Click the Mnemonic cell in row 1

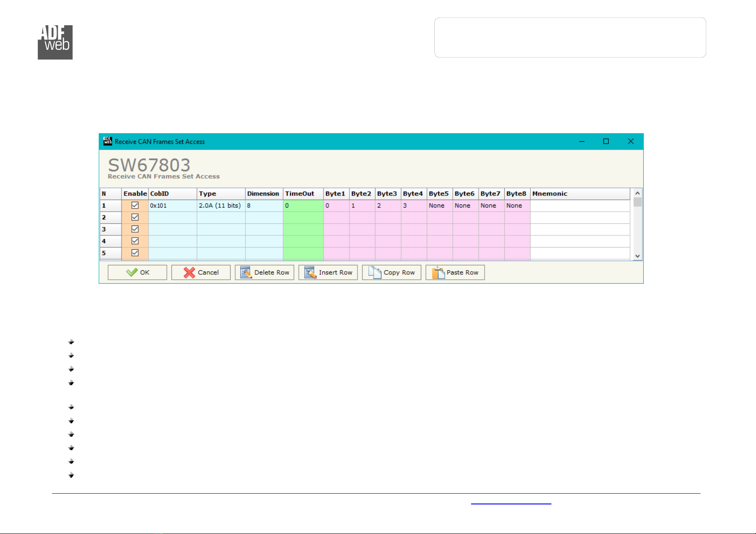580,205
